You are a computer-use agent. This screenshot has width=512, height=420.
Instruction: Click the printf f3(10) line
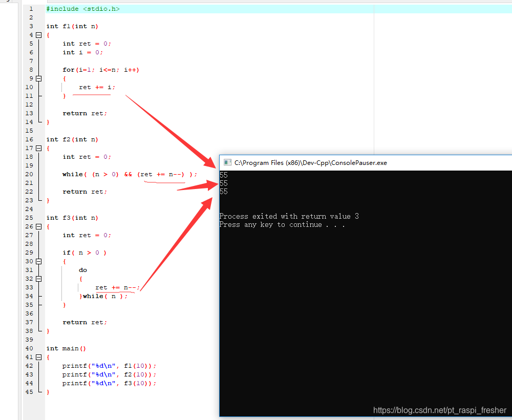point(110,384)
